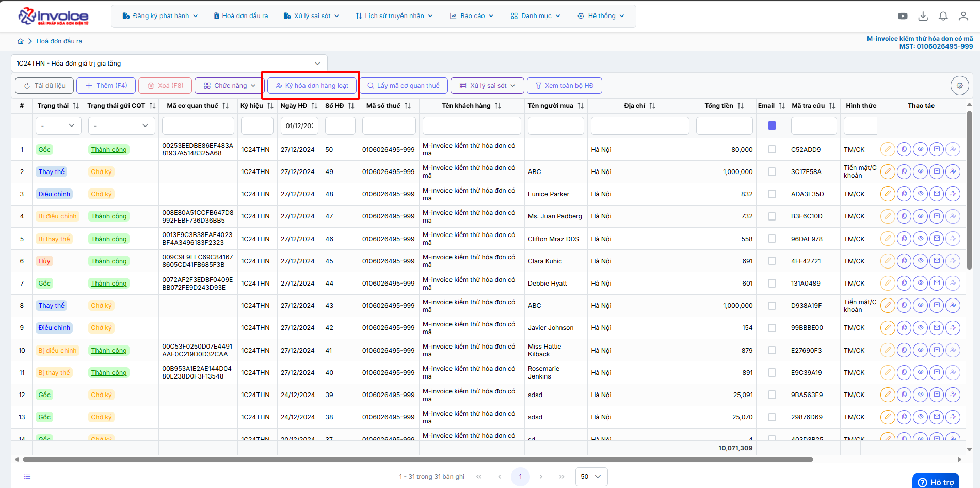This screenshot has width=980, height=488.
Task: Email the invoice numbered 40
Action: tap(937, 372)
